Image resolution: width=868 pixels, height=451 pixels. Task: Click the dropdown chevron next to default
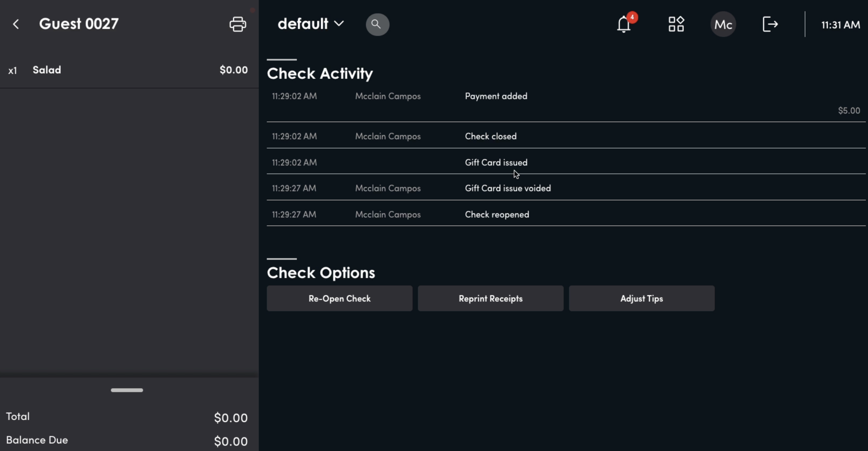point(339,24)
